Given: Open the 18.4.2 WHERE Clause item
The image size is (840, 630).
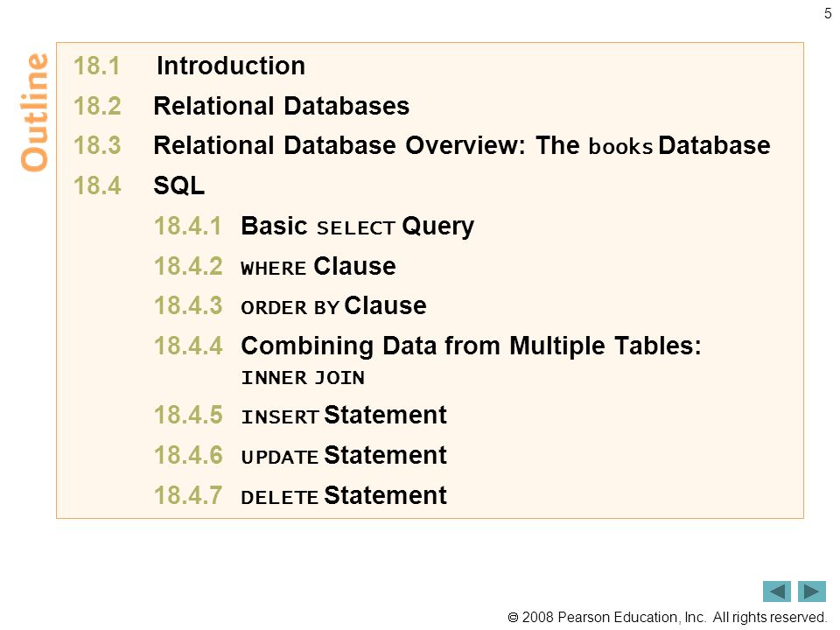Looking at the screenshot, I should 275,266.
